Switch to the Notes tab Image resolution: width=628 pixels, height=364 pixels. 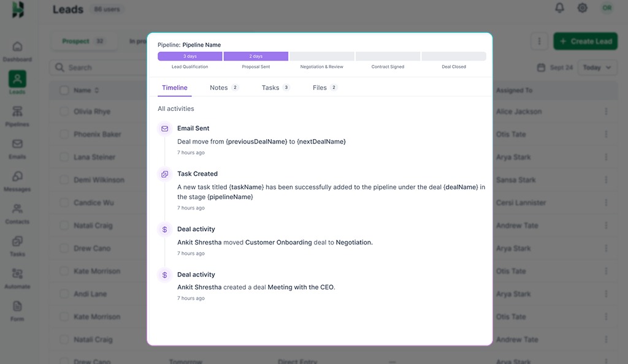tap(218, 88)
